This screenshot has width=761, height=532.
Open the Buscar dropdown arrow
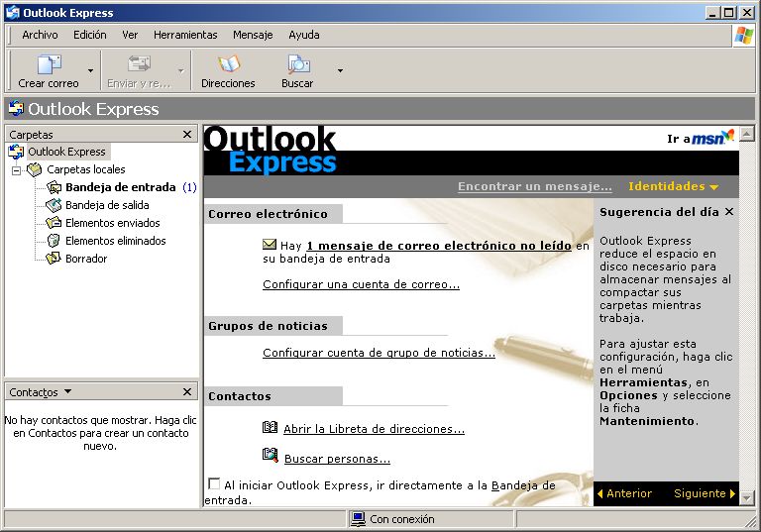(x=340, y=71)
